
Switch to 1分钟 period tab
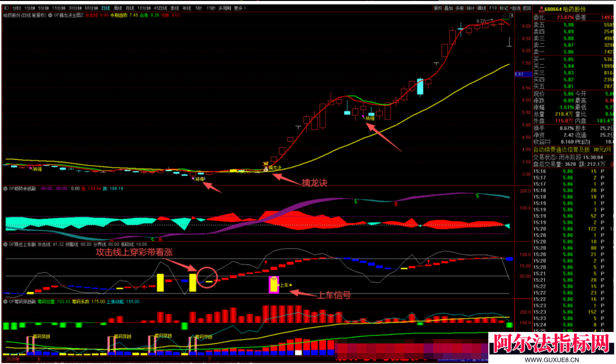click(x=30, y=8)
